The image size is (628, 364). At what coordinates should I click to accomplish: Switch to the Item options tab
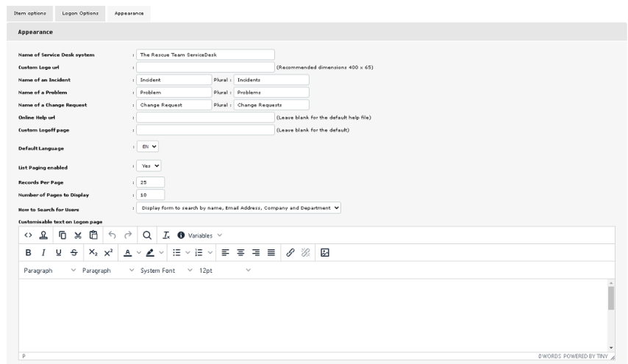pyautogui.click(x=31, y=13)
